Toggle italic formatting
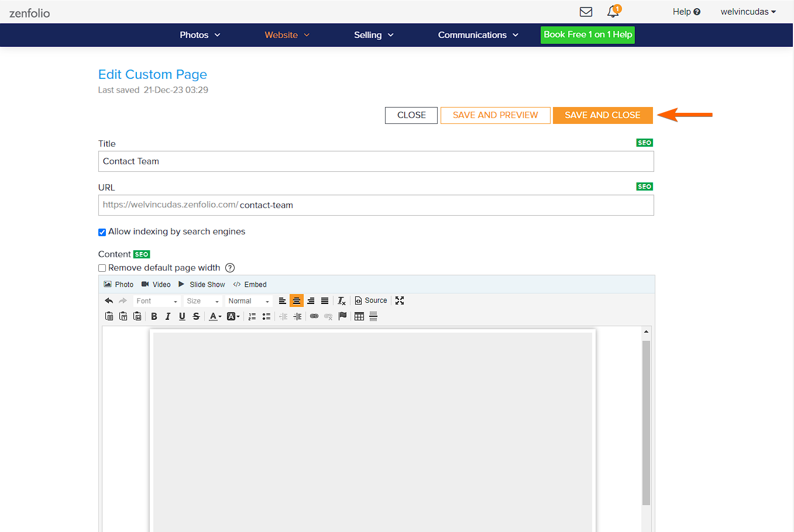The height and width of the screenshot is (532, 794). point(168,316)
